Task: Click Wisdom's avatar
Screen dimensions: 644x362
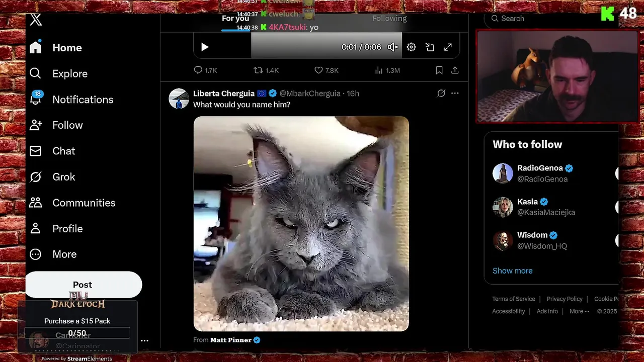Action: click(503, 240)
